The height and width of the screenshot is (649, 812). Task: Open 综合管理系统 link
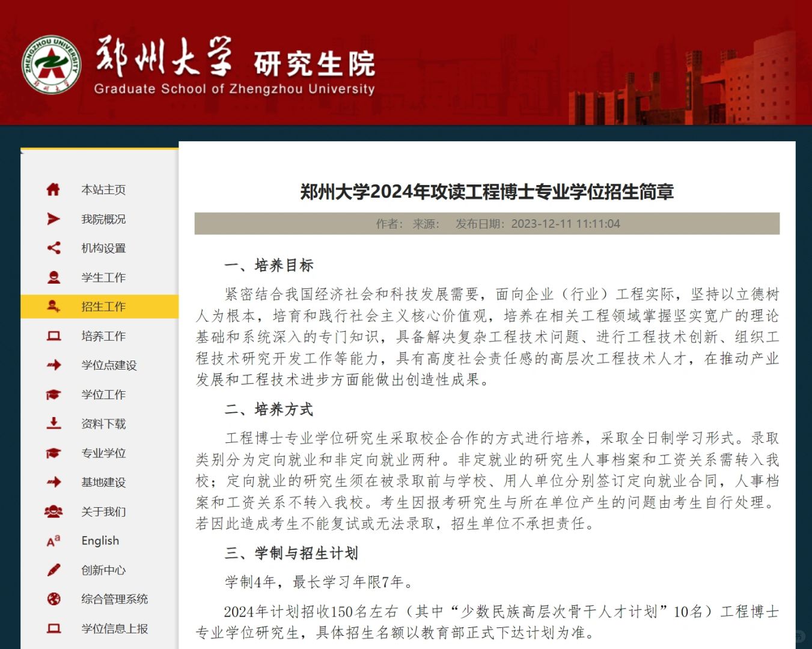pos(114,599)
